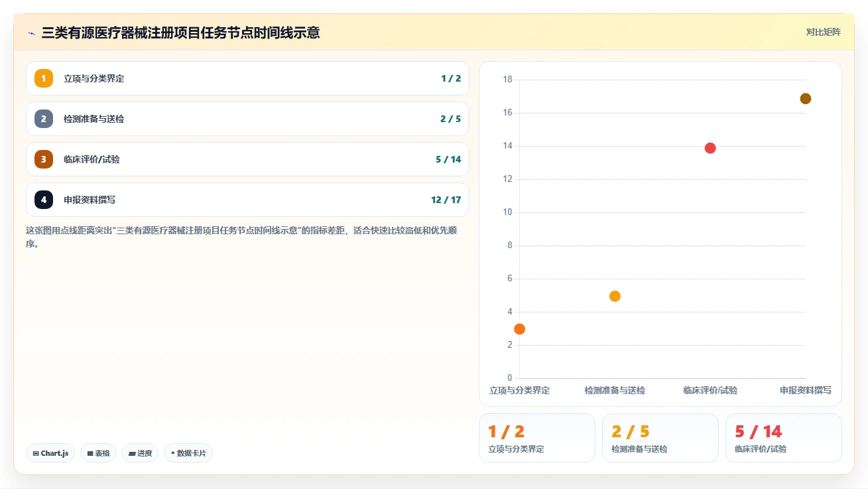Click x-axis label 申报资料撰写
The image size is (868, 489).
(806, 390)
